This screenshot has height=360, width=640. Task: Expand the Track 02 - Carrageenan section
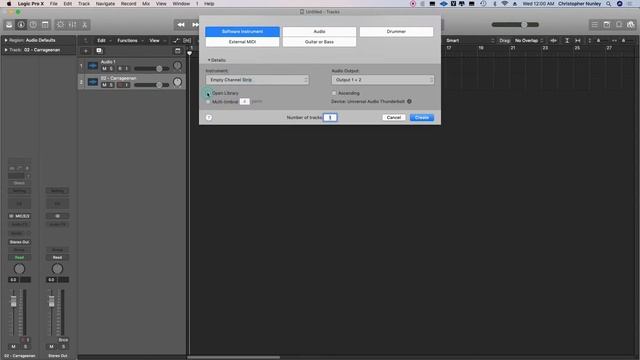coord(6,50)
